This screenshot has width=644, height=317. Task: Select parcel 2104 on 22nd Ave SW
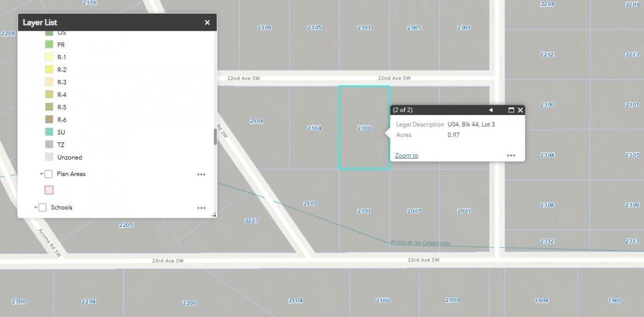tap(314, 128)
